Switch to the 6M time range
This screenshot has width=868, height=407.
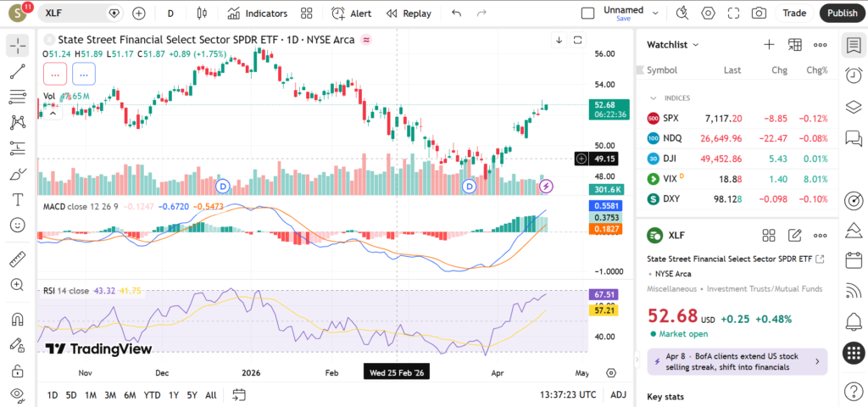pos(130,395)
